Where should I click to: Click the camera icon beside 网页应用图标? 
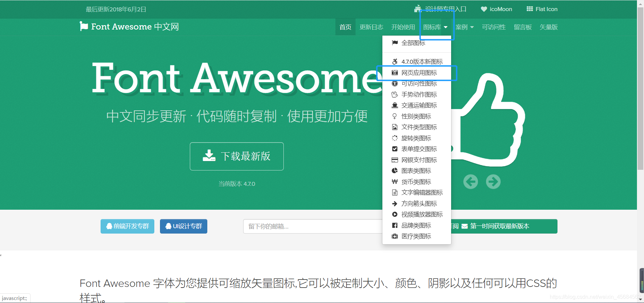click(395, 72)
